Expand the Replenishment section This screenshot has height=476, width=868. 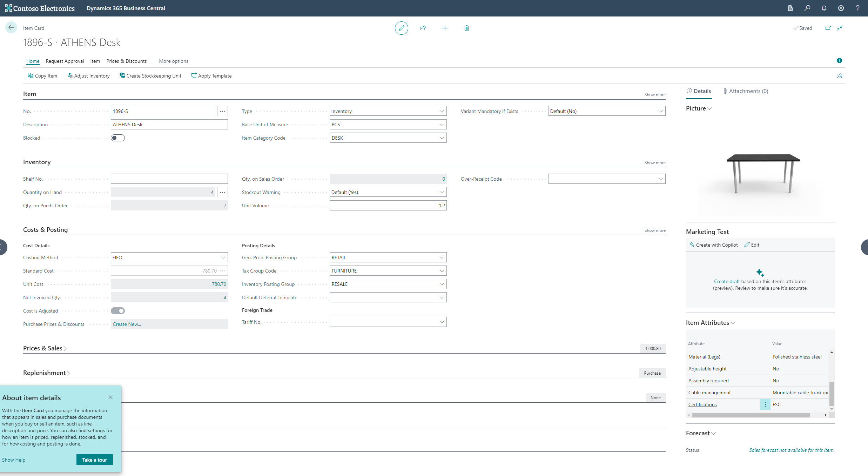click(46, 373)
